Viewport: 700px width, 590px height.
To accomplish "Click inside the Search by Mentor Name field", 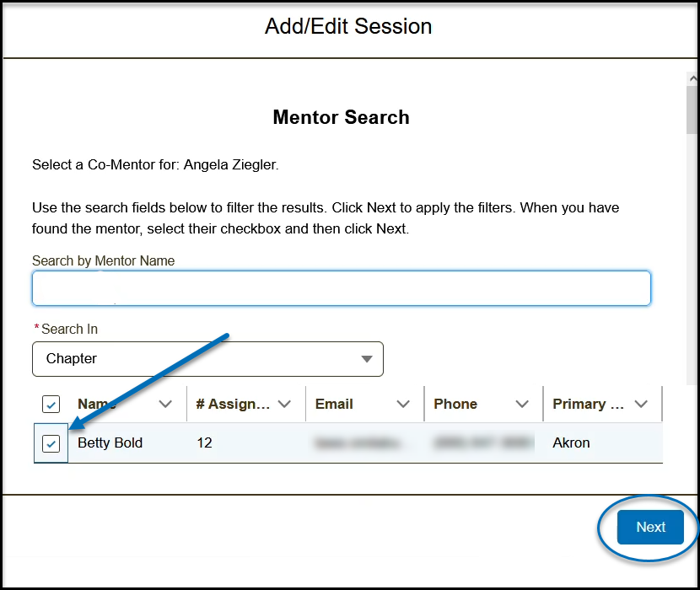I will [341, 287].
